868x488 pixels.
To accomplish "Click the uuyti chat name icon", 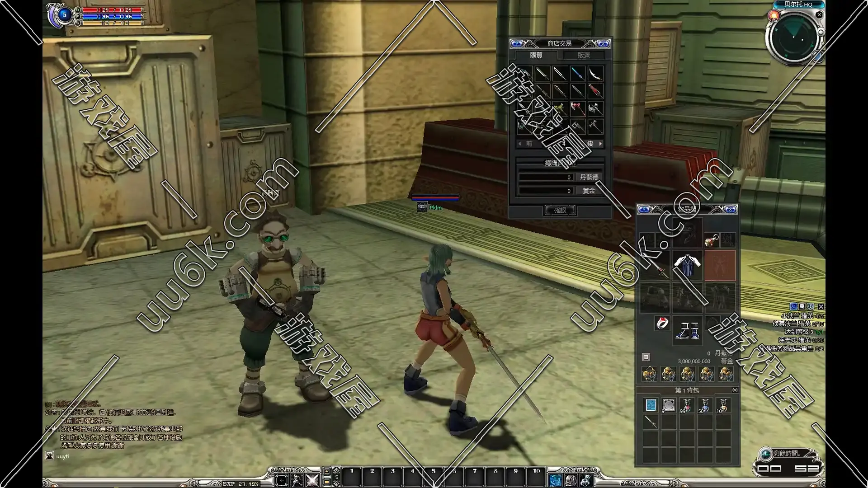I will [x=49, y=456].
